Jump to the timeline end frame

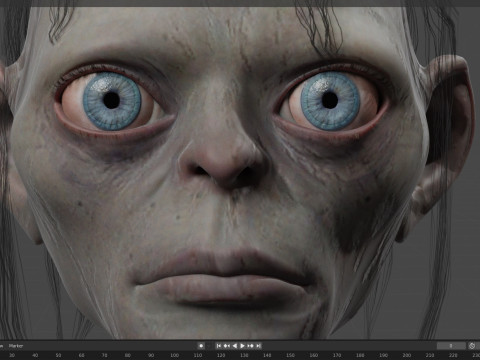click(258, 346)
